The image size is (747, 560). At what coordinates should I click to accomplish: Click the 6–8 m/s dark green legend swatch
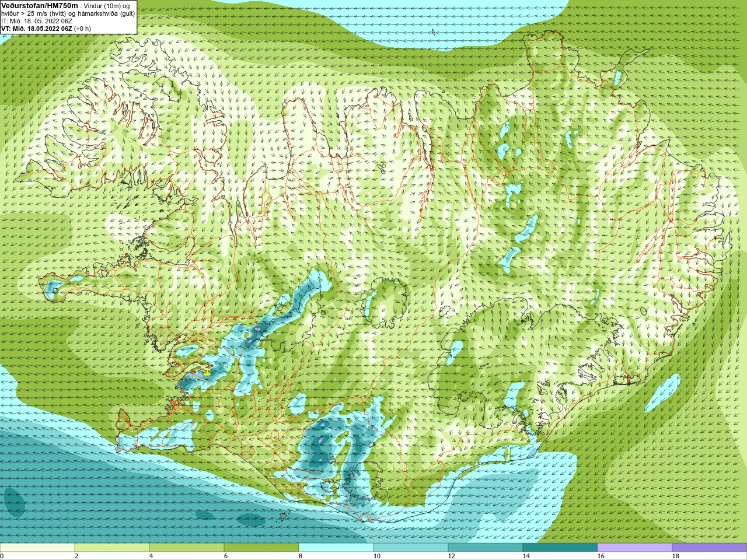coord(261,548)
